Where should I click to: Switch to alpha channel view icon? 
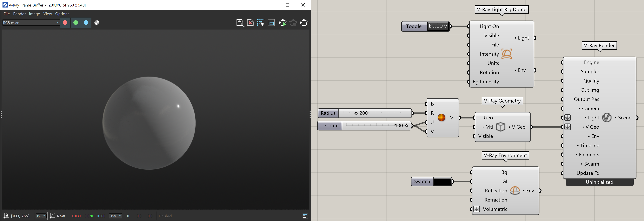click(x=97, y=23)
